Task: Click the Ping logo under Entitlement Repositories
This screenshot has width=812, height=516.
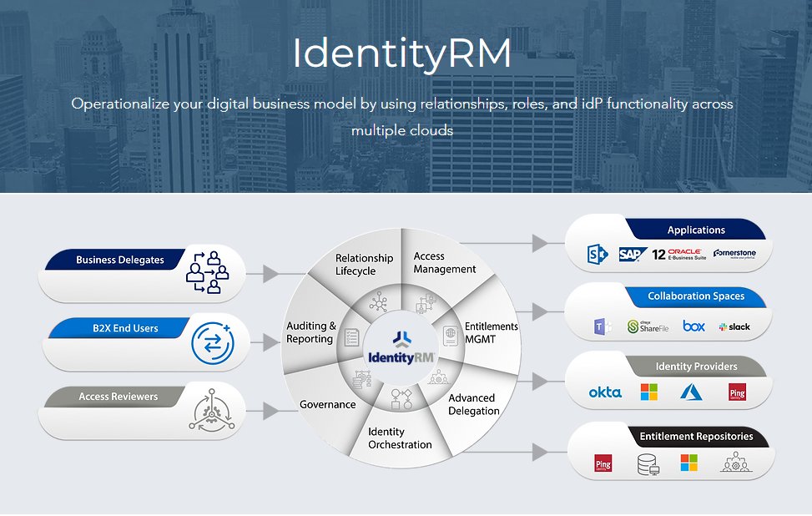Action: 603,463
